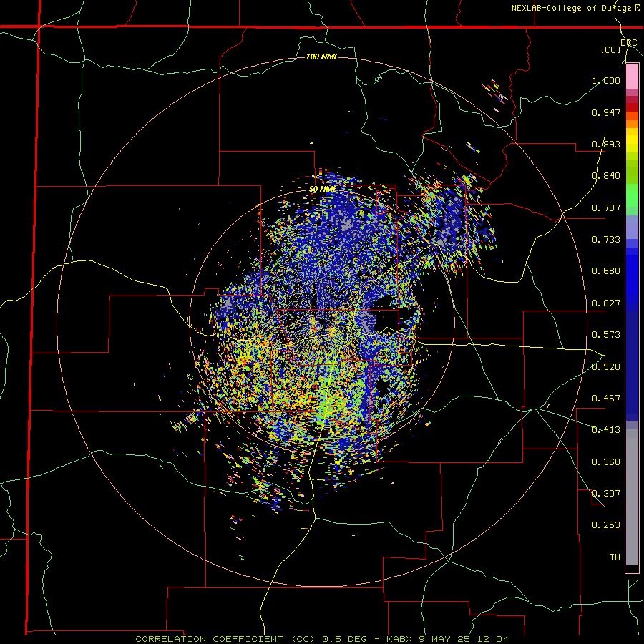Click the 0.573 colorbar value

tap(606, 335)
